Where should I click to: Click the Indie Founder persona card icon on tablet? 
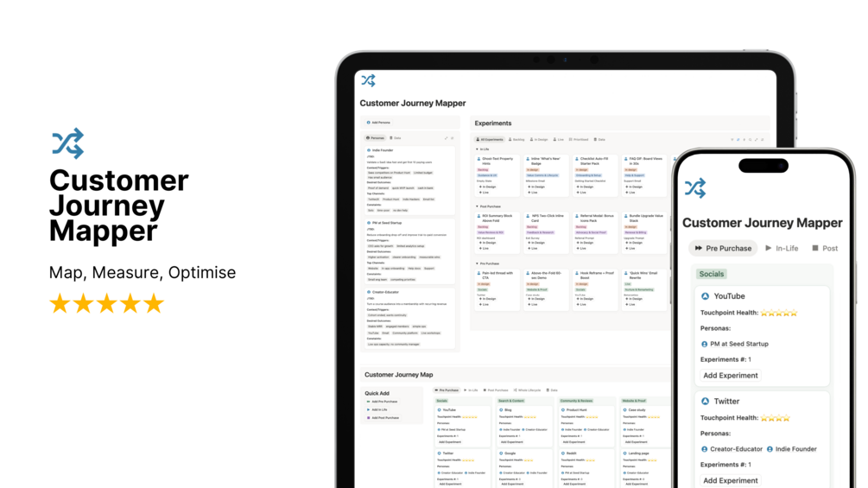pos(369,150)
